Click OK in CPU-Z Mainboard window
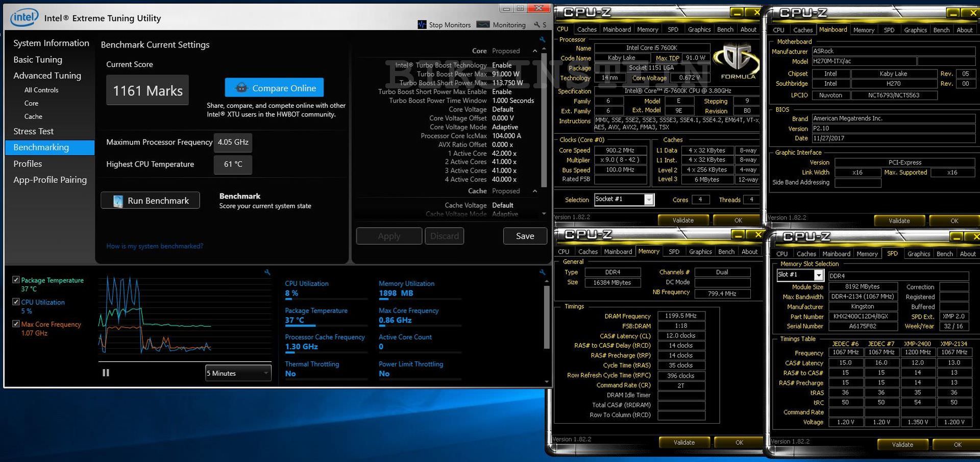The width and height of the screenshot is (980, 462). [954, 221]
